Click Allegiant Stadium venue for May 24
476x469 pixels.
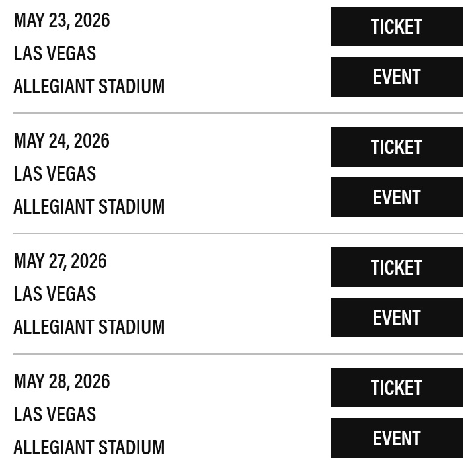tap(89, 206)
